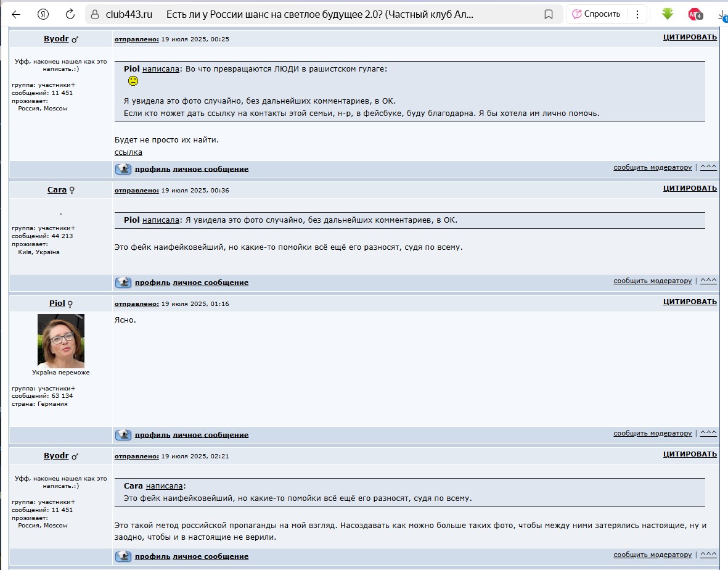Click ЦИТИРОВАТЬ on the 02:21 post
Screen dimensions: 728x570
(x=690, y=454)
